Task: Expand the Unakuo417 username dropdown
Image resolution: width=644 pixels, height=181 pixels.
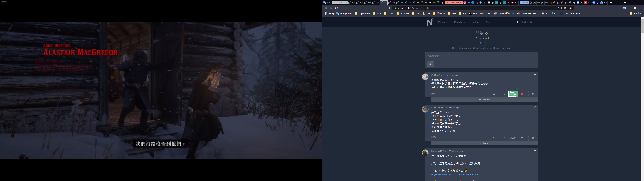Action: pos(445,151)
